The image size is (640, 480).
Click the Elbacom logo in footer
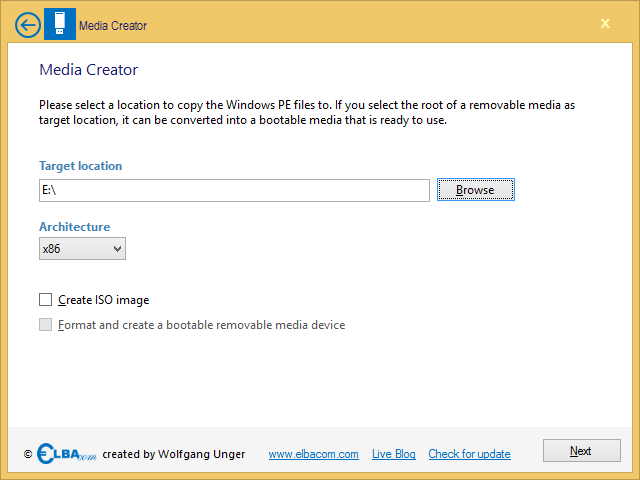67,453
